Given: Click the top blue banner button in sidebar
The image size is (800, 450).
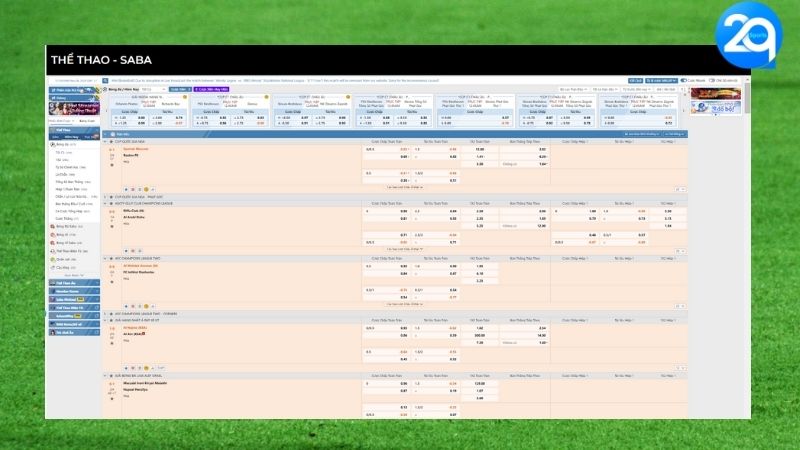Looking at the screenshot, I should click(x=74, y=90).
